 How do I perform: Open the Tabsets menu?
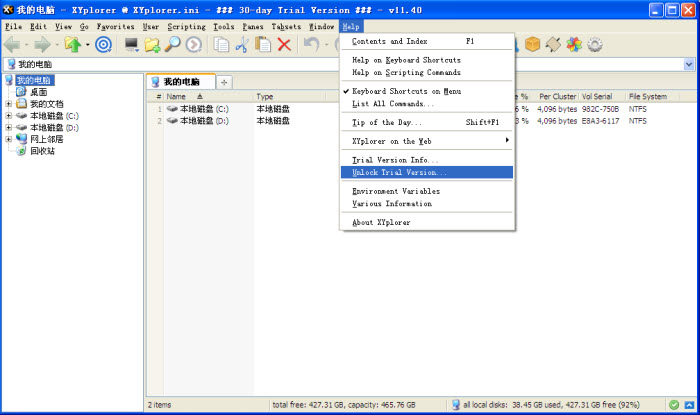point(286,27)
